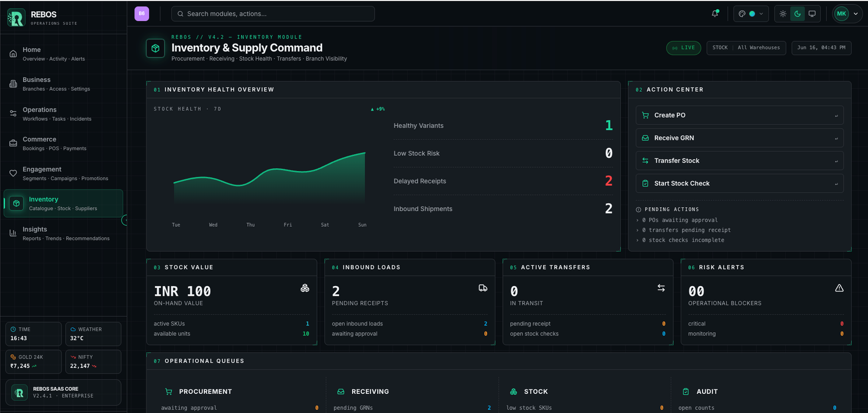Click the stock health area chart

point(270,179)
